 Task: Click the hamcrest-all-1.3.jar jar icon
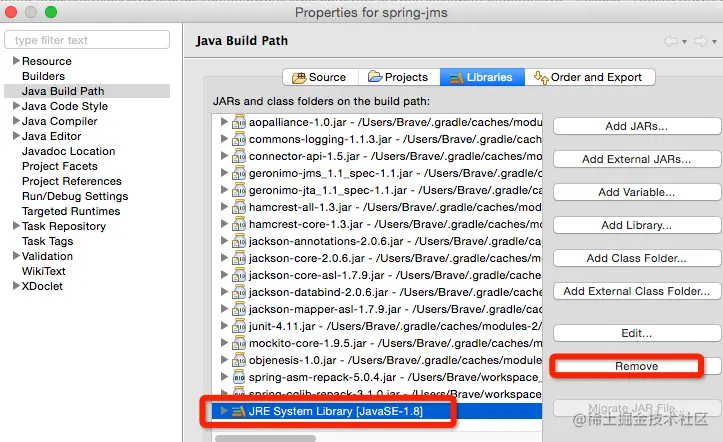coord(238,207)
